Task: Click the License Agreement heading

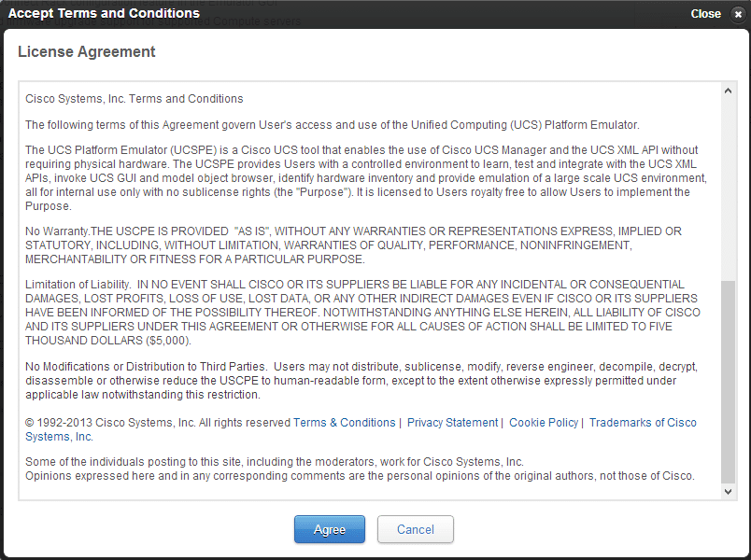Action: click(x=87, y=52)
